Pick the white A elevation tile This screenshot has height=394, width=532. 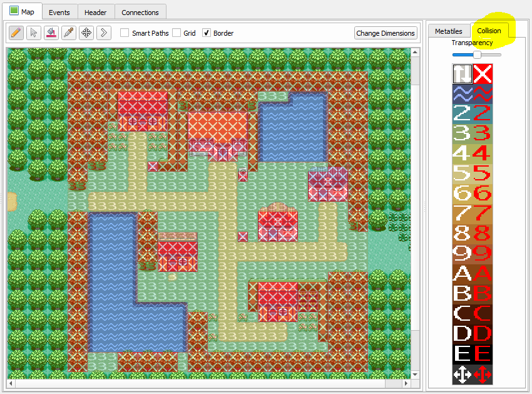(463, 274)
